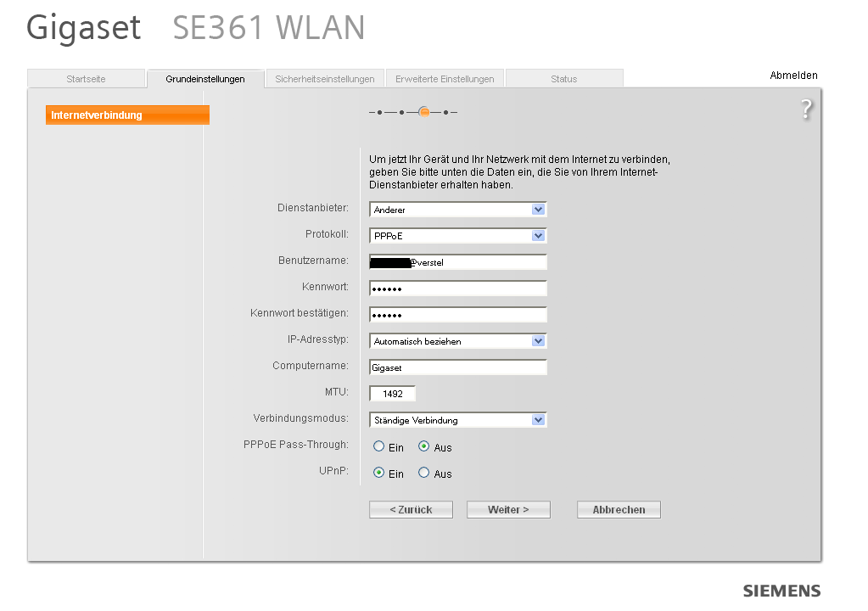Click the SIEMENS logo text
868x611 pixels.
pyautogui.click(x=781, y=591)
